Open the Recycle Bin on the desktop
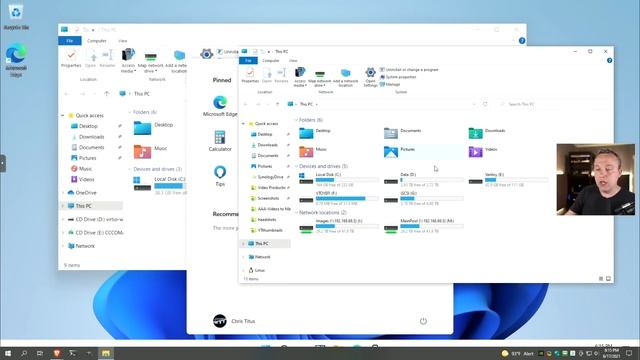 [x=16, y=16]
